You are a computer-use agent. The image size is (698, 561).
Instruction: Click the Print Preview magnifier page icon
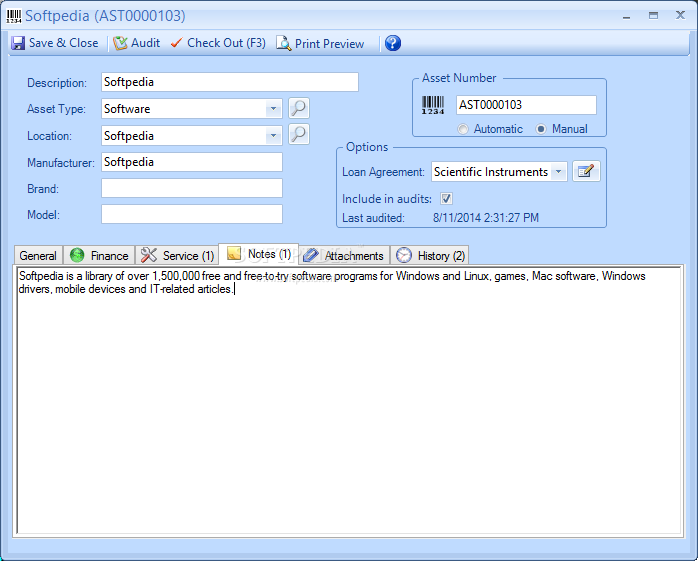[284, 43]
